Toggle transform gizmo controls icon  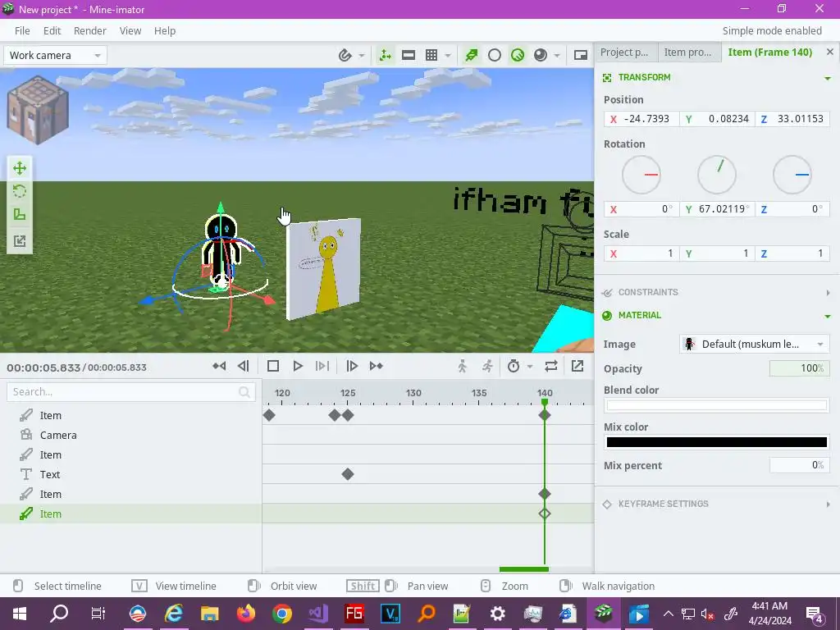[386, 55]
